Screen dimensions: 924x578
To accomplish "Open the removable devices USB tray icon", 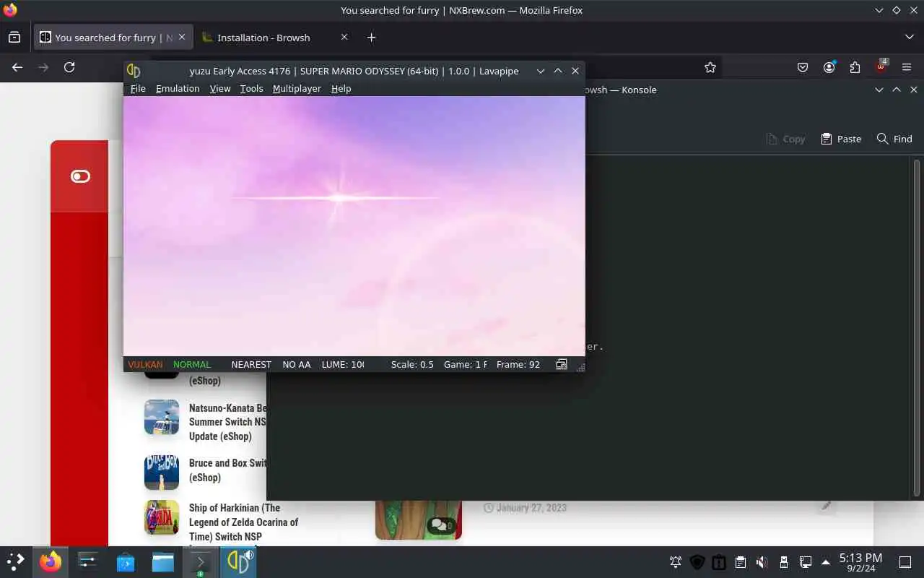I will (x=784, y=562).
